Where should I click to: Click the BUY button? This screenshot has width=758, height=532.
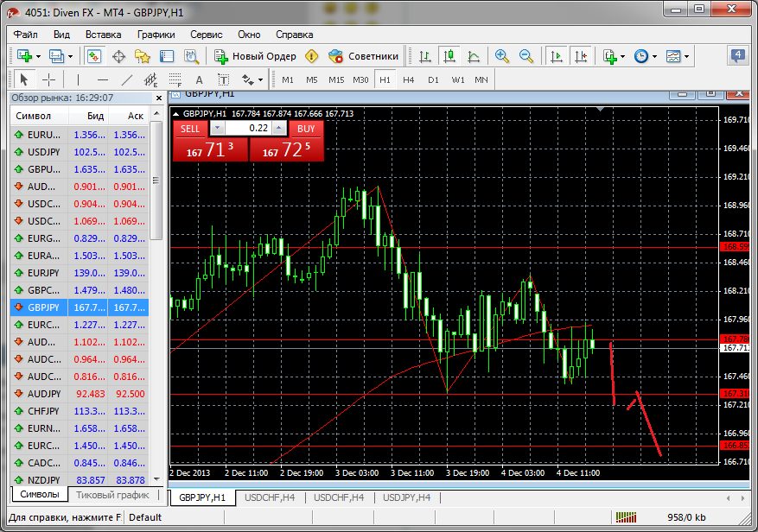tap(306, 129)
